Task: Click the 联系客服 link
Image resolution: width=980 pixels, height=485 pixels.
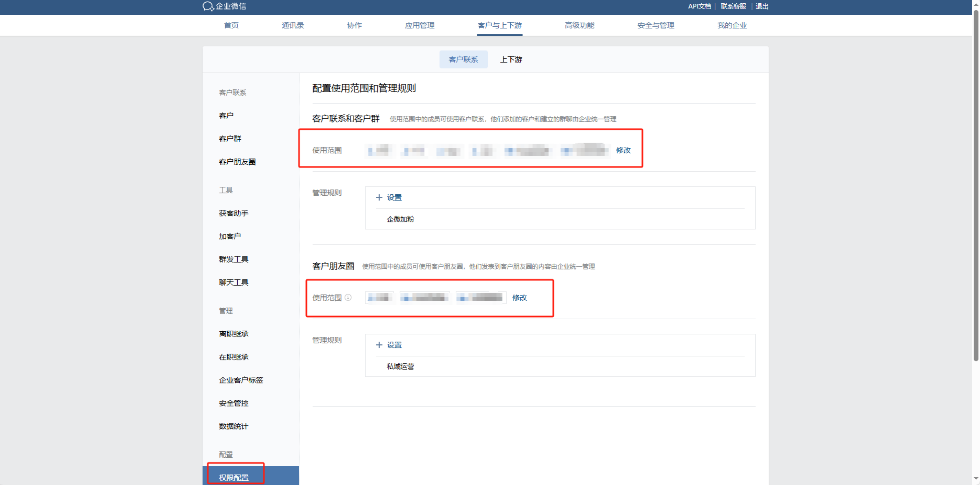Action: (x=733, y=6)
